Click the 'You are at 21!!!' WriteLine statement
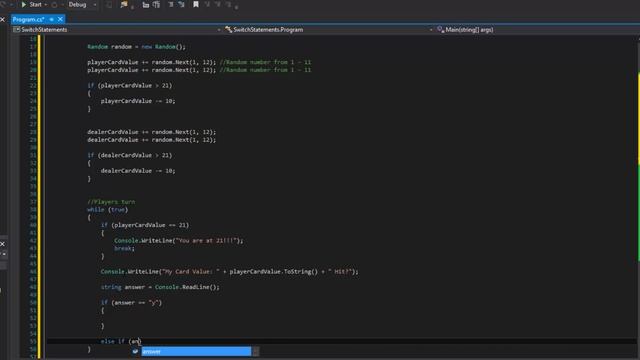The width and height of the screenshot is (640, 360). point(179,241)
